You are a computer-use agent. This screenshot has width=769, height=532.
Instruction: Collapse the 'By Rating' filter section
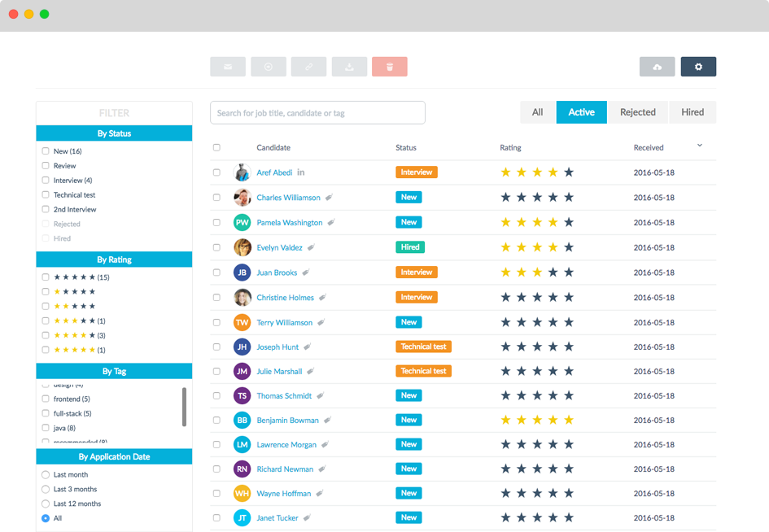[114, 259]
